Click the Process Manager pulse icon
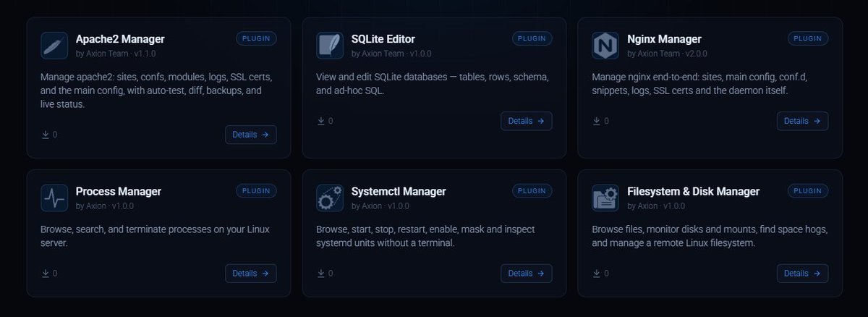The image size is (868, 317). [x=54, y=198]
